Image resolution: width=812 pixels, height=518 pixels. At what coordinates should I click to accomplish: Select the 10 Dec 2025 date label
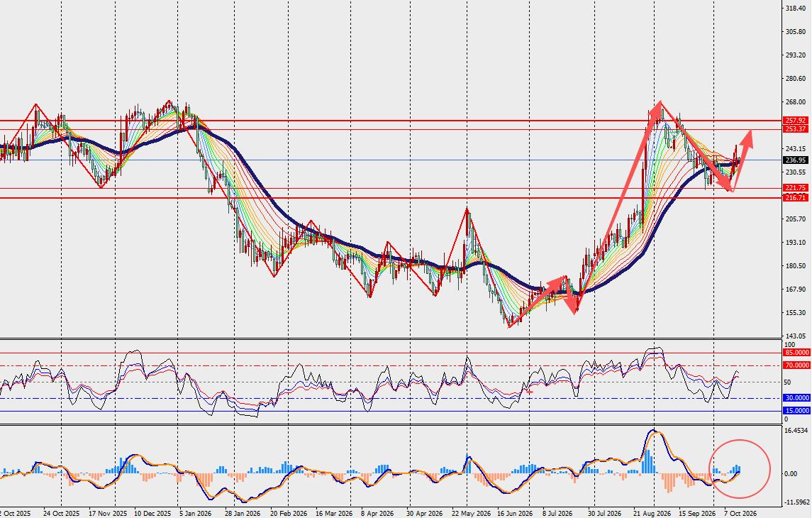pos(152,513)
